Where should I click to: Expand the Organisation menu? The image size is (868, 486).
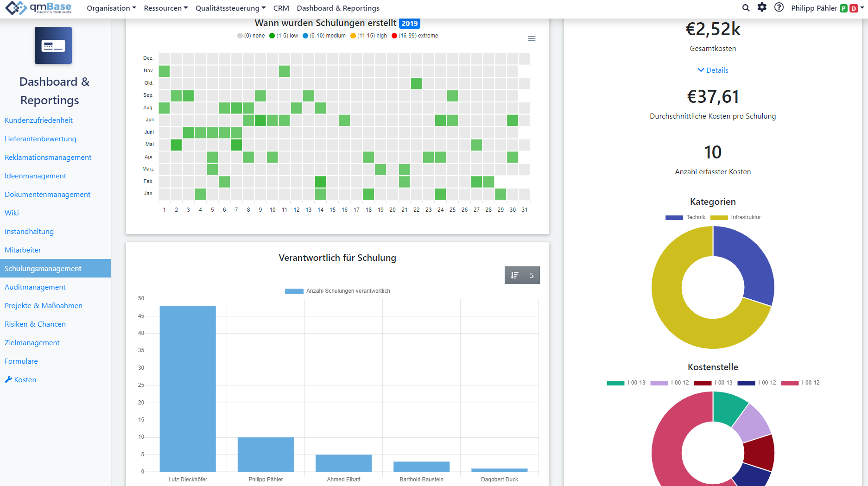[111, 8]
